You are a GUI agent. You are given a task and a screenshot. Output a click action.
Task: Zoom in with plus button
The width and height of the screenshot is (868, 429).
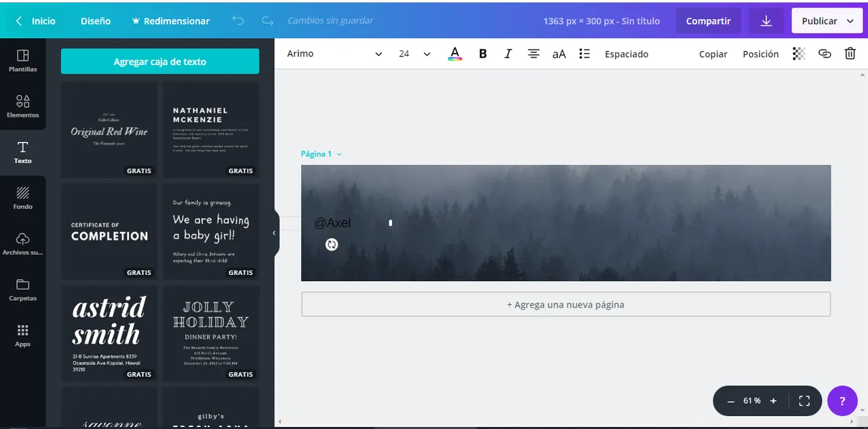click(x=773, y=401)
